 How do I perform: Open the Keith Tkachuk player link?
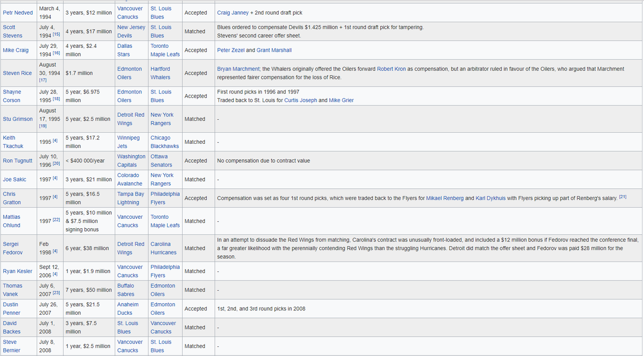(12, 142)
